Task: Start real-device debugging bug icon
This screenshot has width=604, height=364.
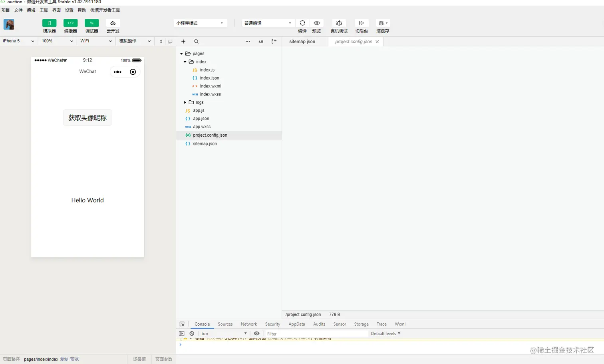Action: [339, 23]
